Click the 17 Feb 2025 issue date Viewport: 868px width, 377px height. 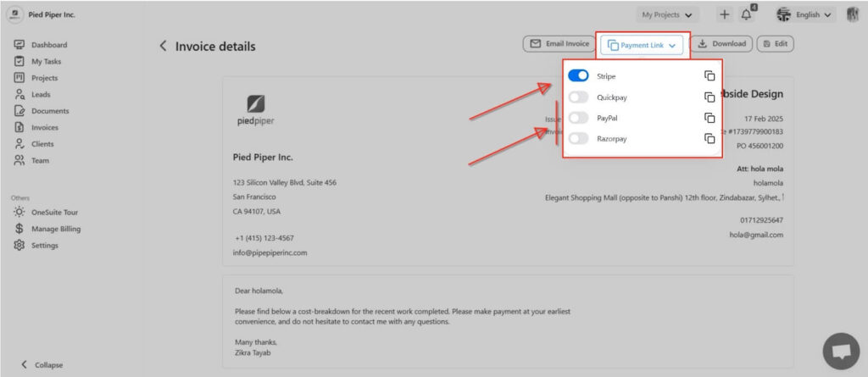click(x=765, y=119)
